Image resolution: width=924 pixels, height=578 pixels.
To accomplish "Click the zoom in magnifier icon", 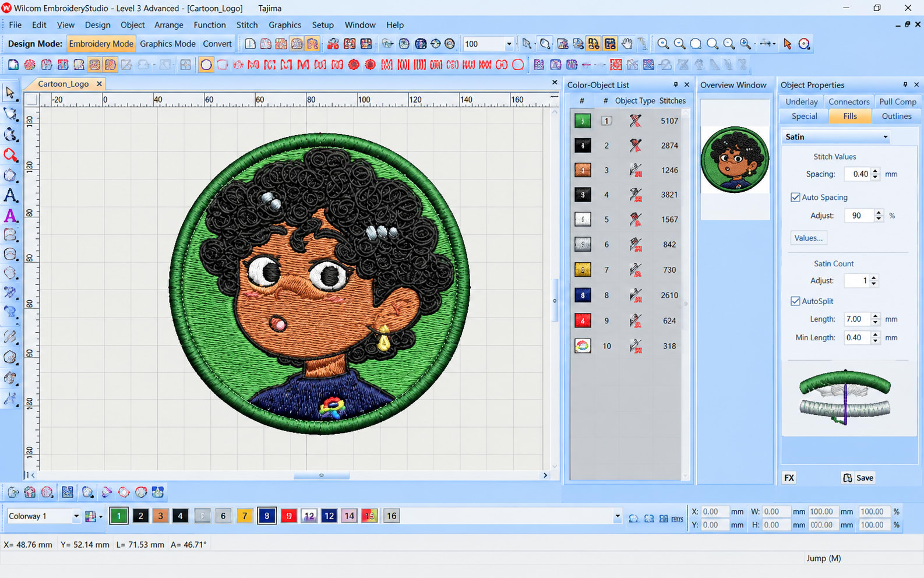I will [663, 44].
